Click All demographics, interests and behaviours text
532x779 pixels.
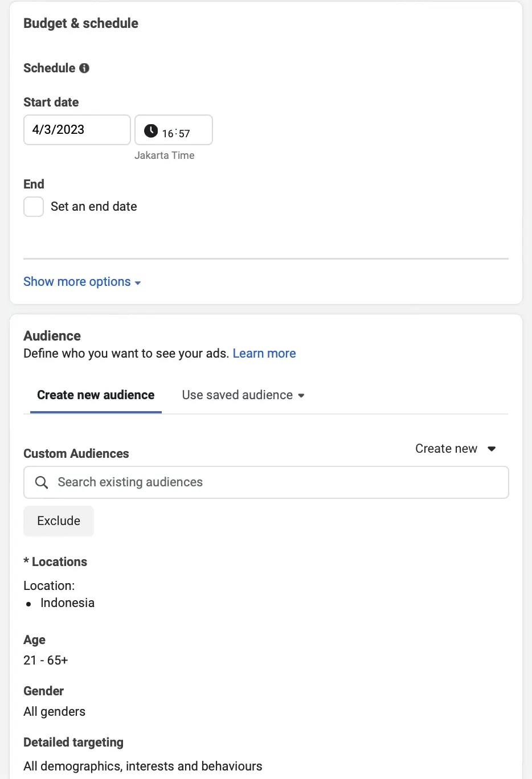(143, 766)
